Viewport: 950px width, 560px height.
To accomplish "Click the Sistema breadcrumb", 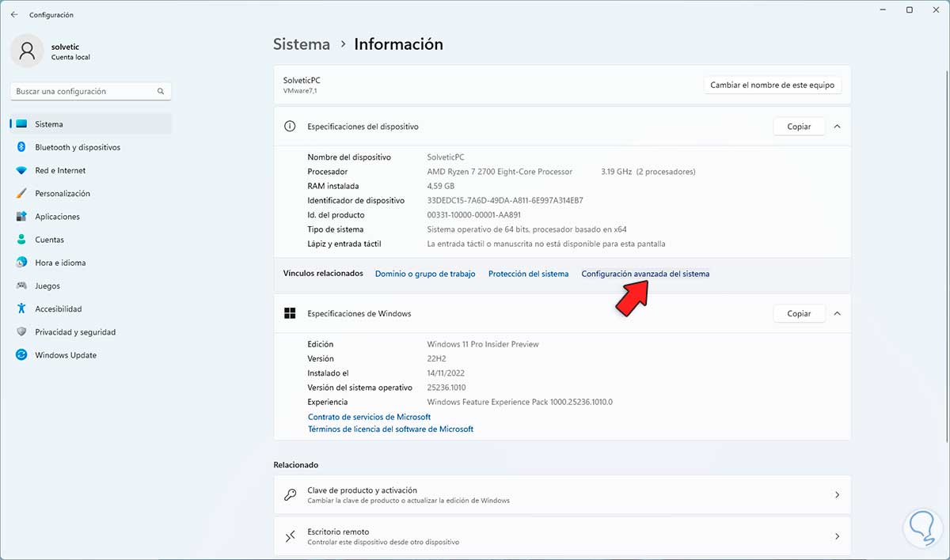I will coord(301,44).
